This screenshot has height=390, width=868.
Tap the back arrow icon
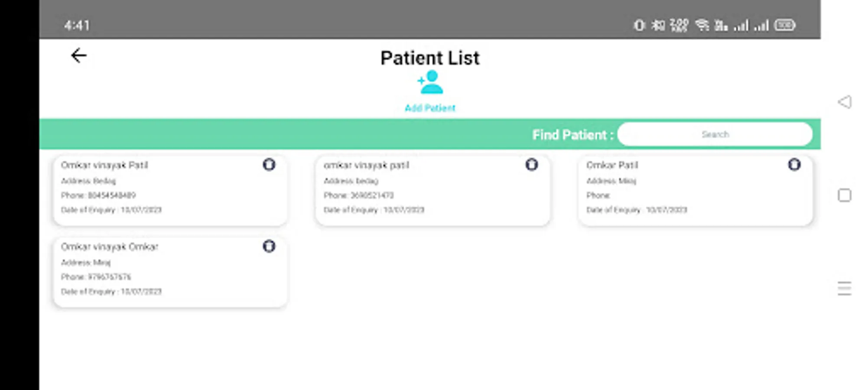point(79,56)
